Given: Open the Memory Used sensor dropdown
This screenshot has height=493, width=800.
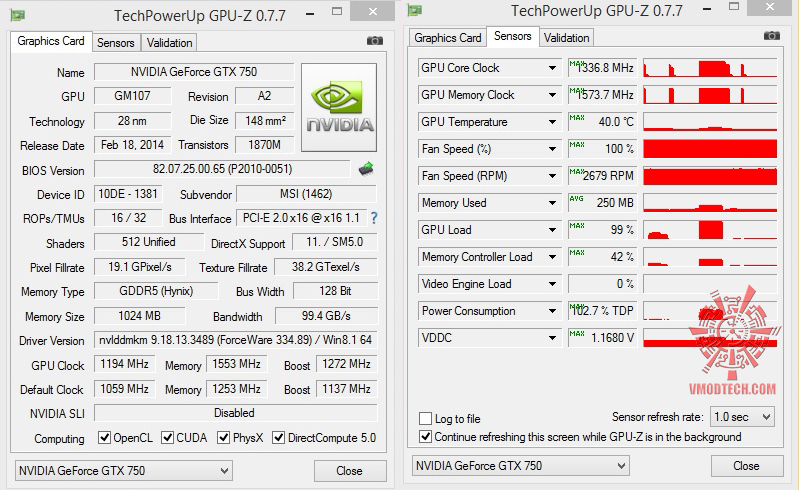Looking at the screenshot, I should tap(552, 203).
